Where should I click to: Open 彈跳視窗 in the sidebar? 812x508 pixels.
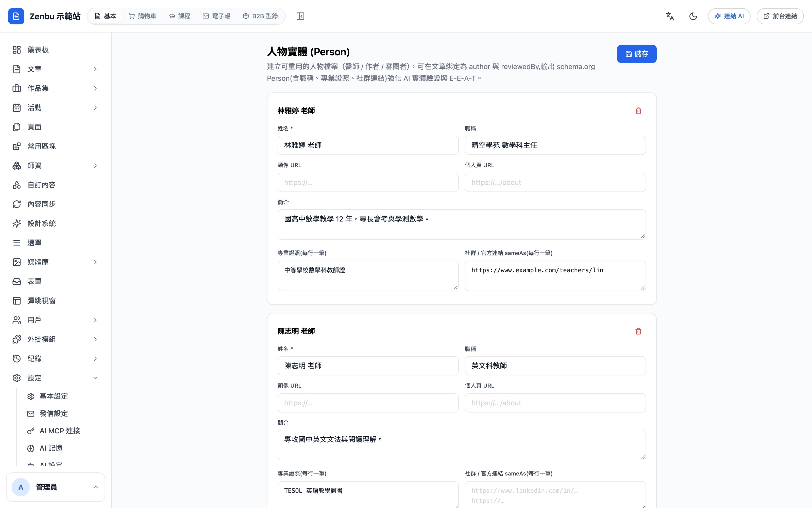click(56, 301)
